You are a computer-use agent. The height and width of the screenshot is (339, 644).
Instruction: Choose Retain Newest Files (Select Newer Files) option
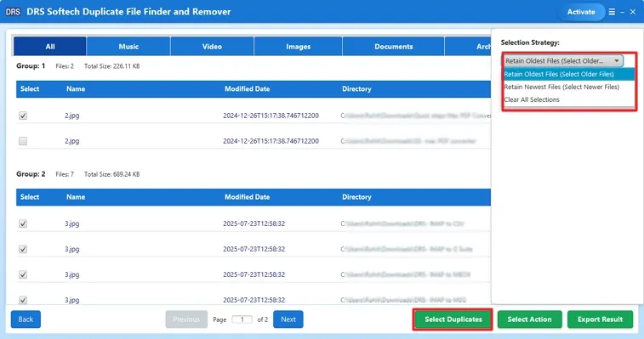click(569, 87)
